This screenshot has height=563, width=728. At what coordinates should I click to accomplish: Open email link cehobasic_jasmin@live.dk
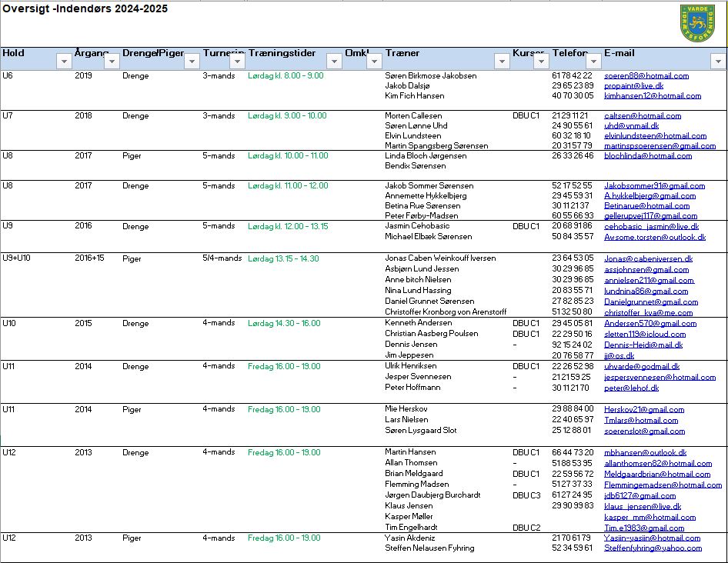click(x=651, y=226)
